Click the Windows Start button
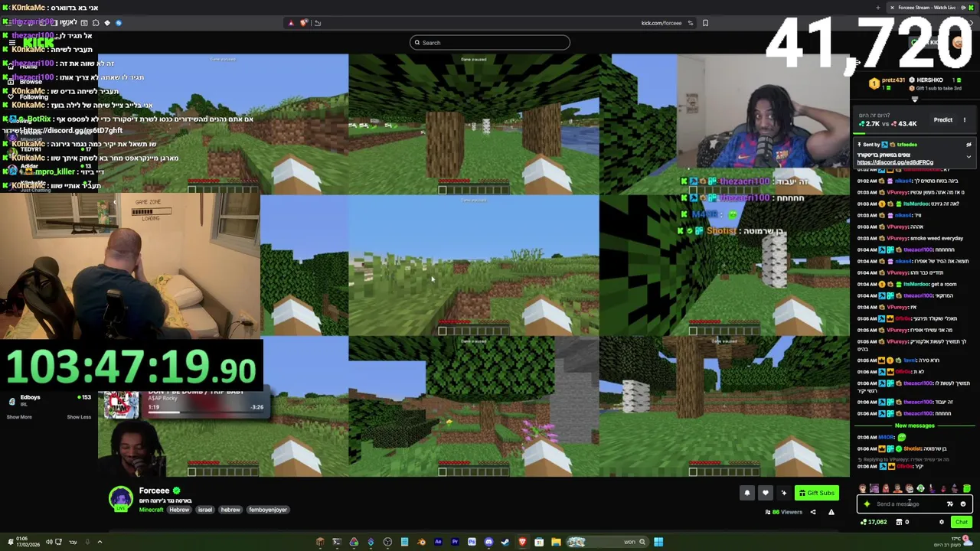This screenshot has width=980, height=551. (x=658, y=542)
